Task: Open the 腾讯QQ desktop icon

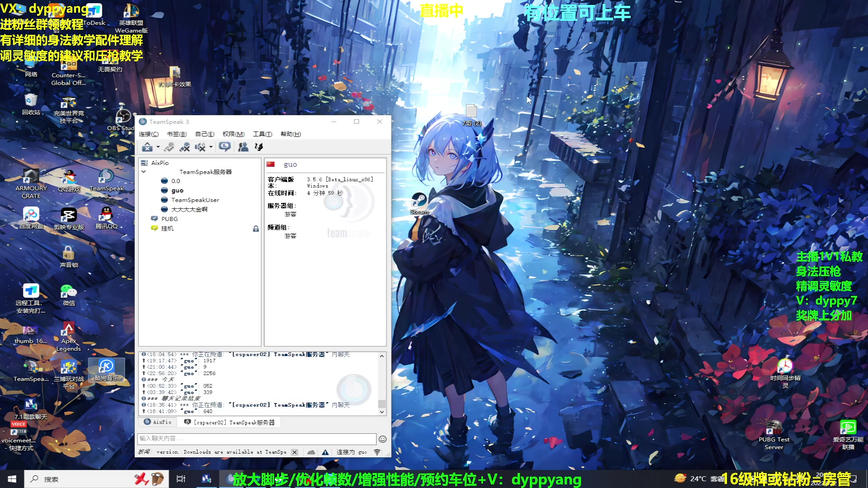Action: point(106,218)
